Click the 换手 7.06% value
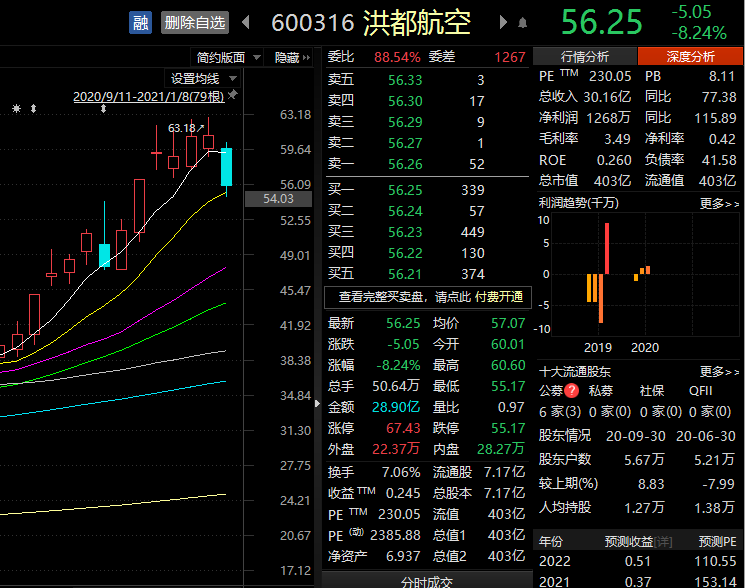Viewport: 745px width, 588px height. point(401,472)
